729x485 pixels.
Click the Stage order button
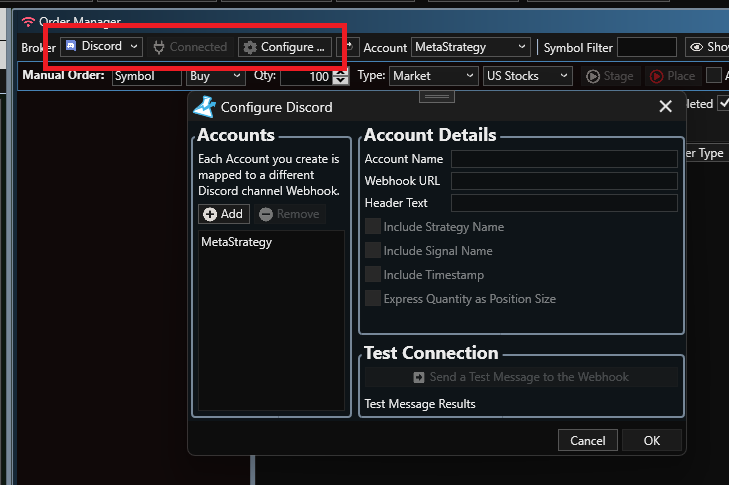click(x=610, y=76)
